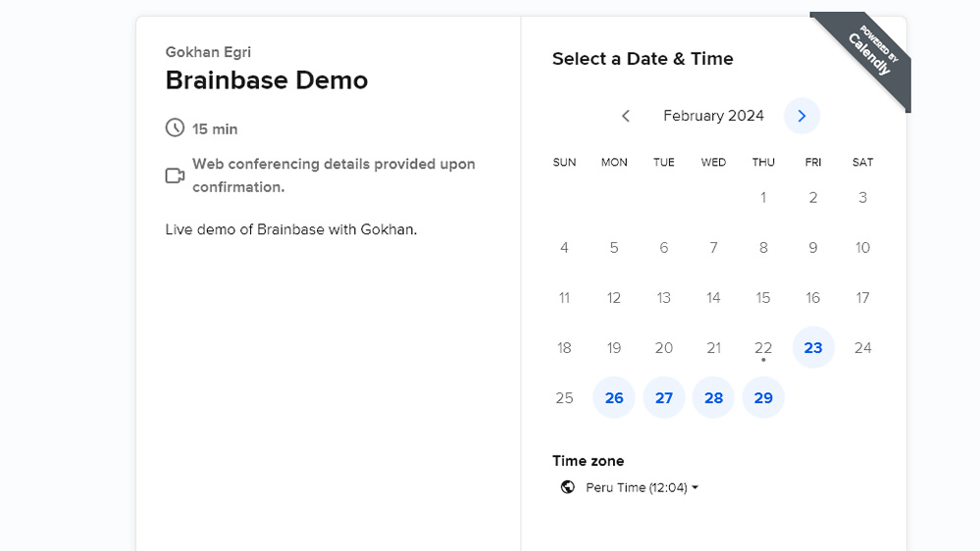This screenshot has width=980, height=551.
Task: Click the date 21 in the calendar
Action: click(x=713, y=347)
